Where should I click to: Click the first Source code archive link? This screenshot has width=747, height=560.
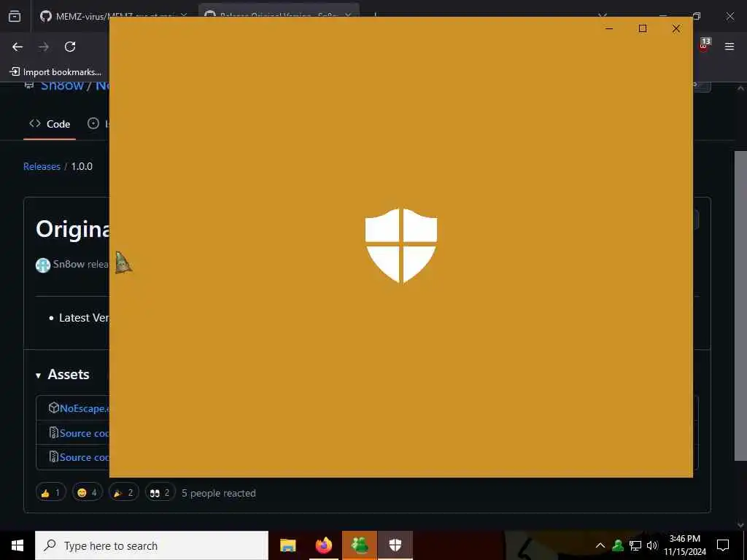click(x=84, y=433)
